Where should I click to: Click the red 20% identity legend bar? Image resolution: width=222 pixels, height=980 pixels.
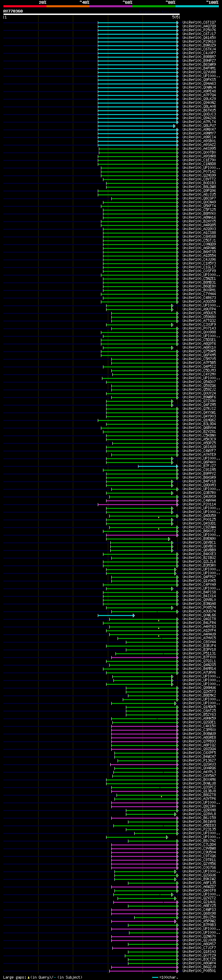click(25, 6)
